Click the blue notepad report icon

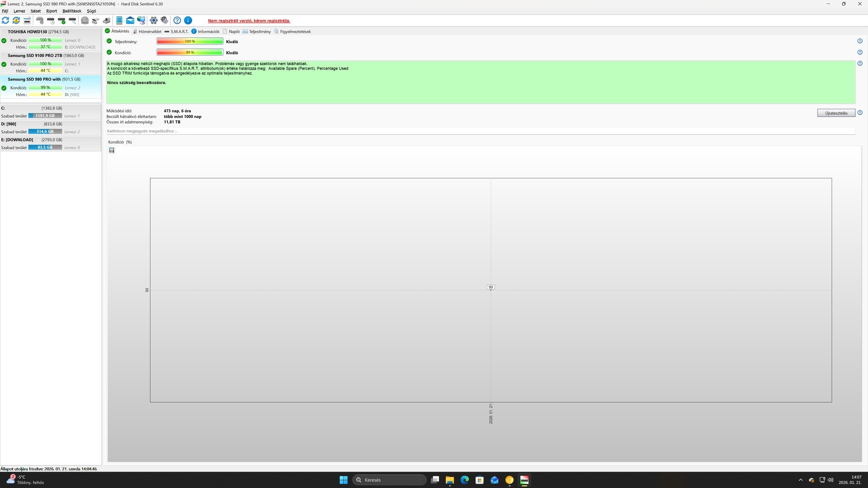point(119,21)
